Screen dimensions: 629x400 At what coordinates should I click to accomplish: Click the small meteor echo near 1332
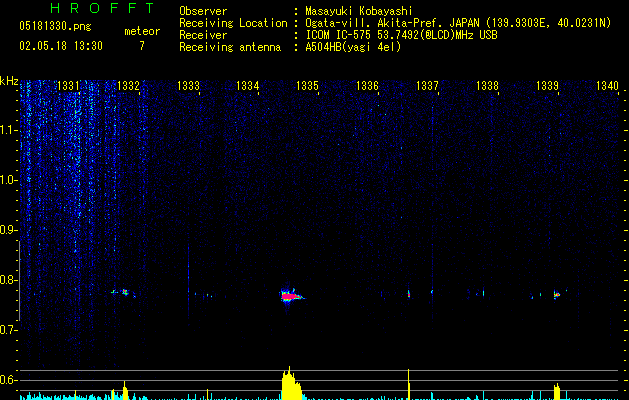[125, 292]
